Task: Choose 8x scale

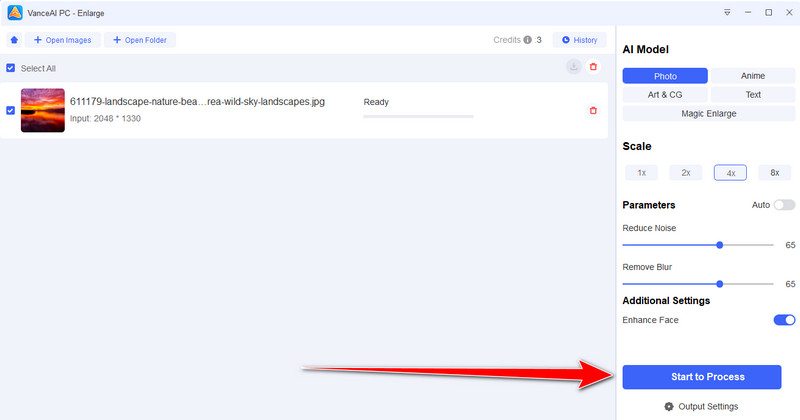Action: click(x=774, y=172)
